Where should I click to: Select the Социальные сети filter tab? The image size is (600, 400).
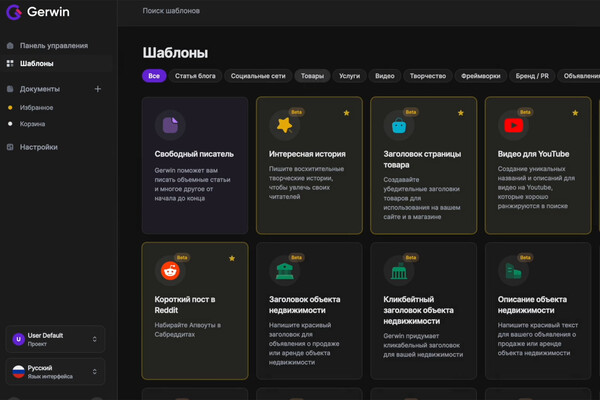(258, 76)
